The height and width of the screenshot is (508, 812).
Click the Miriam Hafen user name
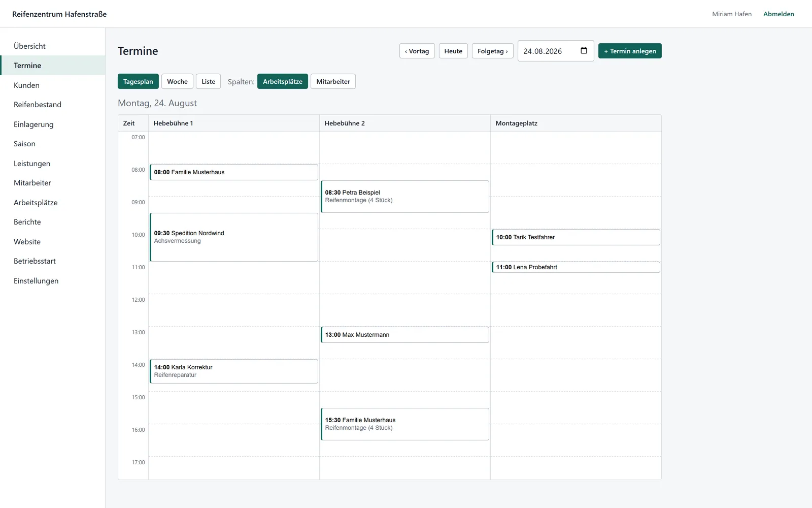point(732,14)
